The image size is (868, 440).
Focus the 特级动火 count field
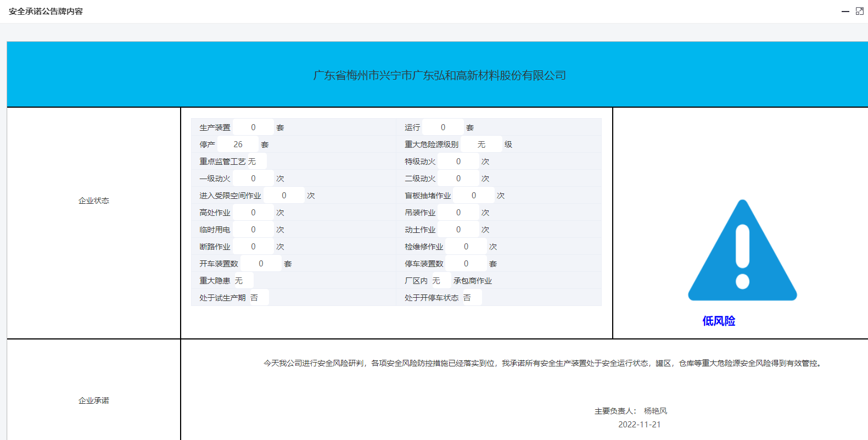click(458, 161)
